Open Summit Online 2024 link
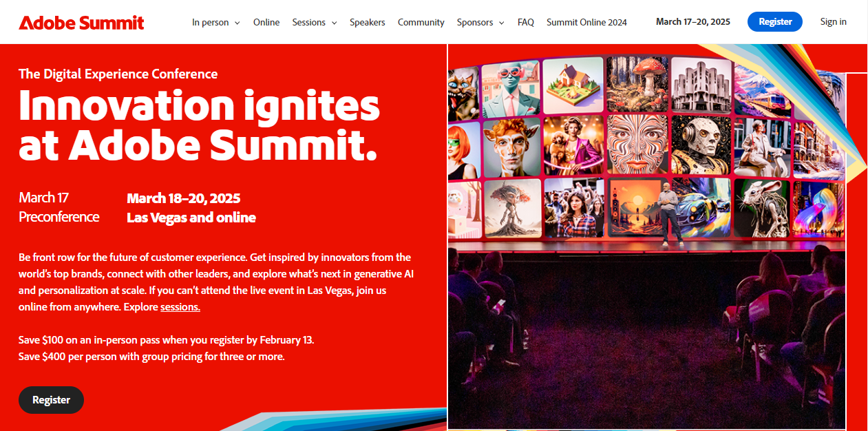This screenshot has width=868, height=431. 587,22
